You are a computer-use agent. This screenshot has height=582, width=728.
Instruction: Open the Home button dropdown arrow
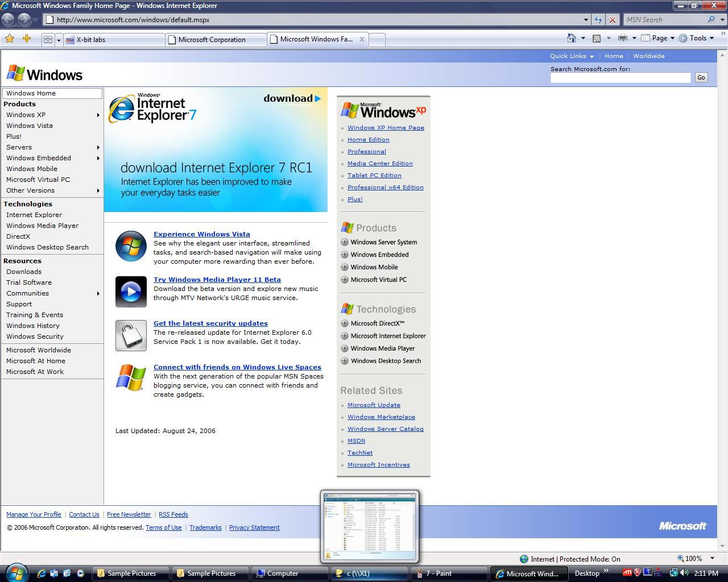pyautogui.click(x=583, y=38)
